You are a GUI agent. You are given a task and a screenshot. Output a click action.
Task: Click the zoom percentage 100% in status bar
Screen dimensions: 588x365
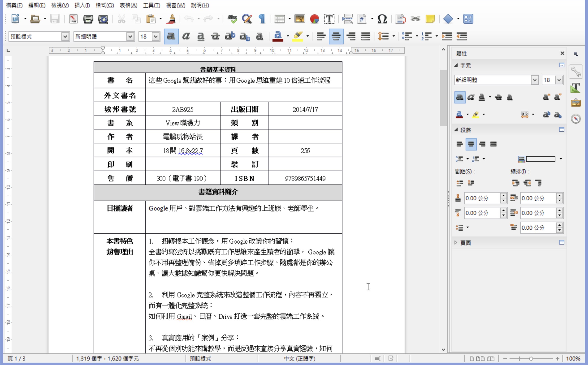(573, 359)
